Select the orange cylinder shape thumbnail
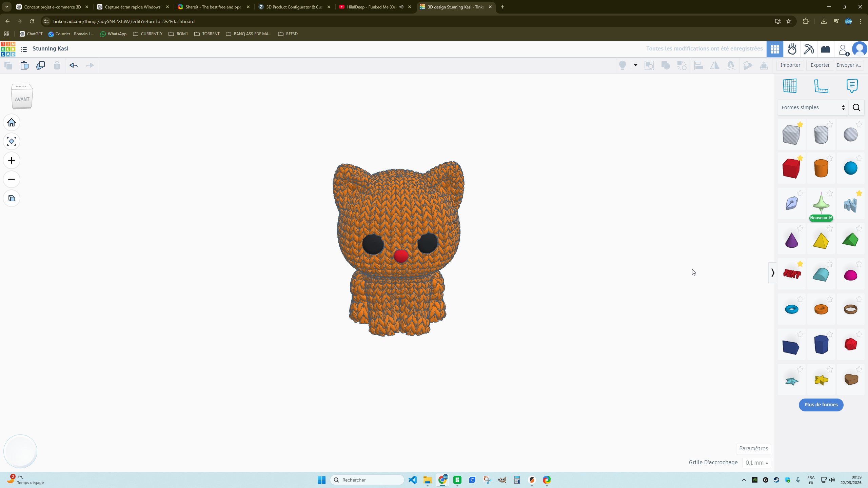 point(821,168)
